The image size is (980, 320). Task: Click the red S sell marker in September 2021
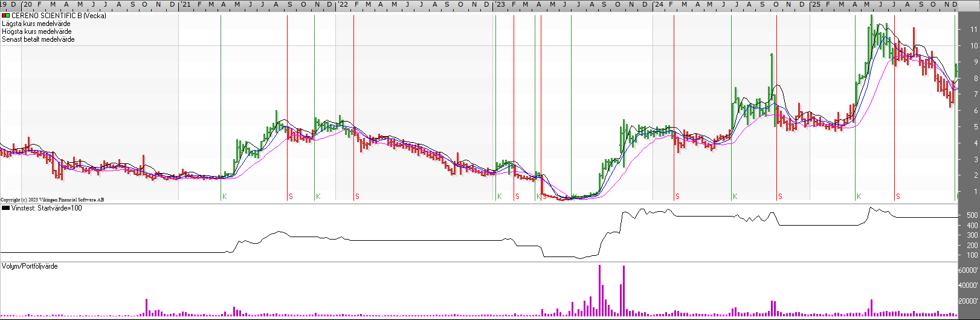pos(291,197)
